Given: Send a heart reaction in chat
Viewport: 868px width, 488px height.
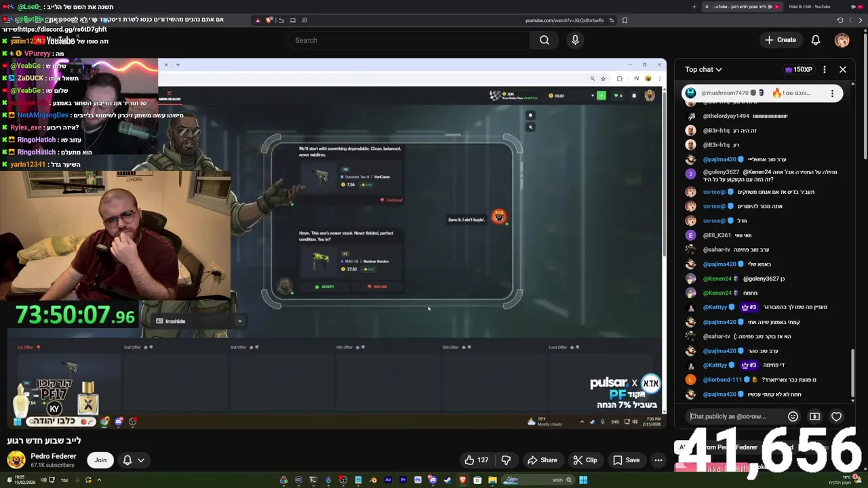Looking at the screenshot, I should click(x=836, y=416).
